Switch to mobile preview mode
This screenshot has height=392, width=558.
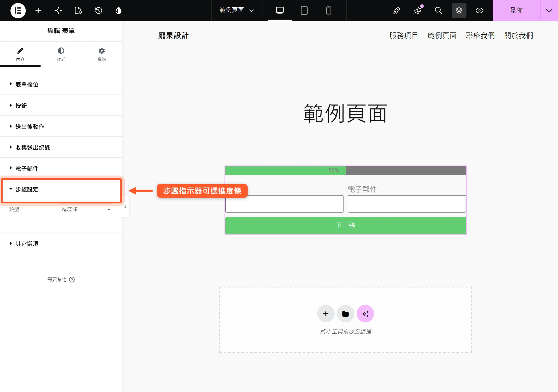pos(328,10)
